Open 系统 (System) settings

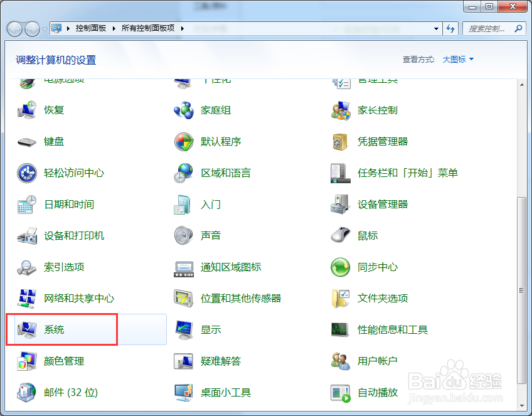pyautogui.click(x=54, y=329)
